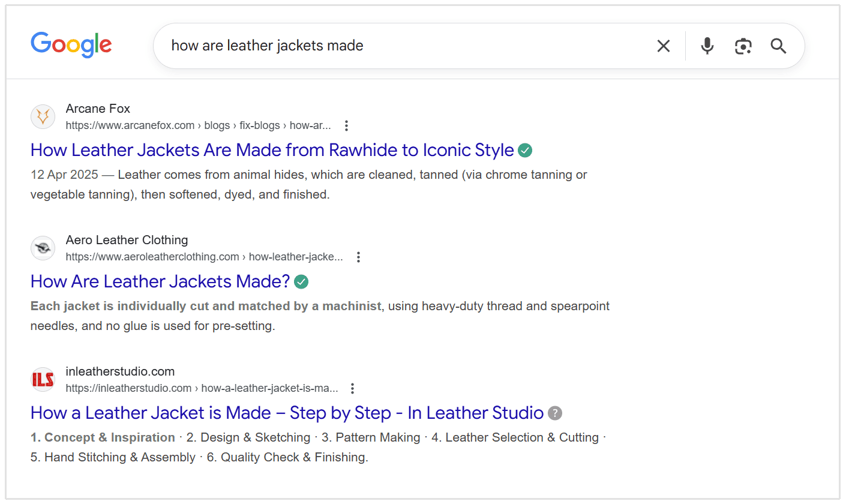
Task: Click the Google logo
Action: 71,45
